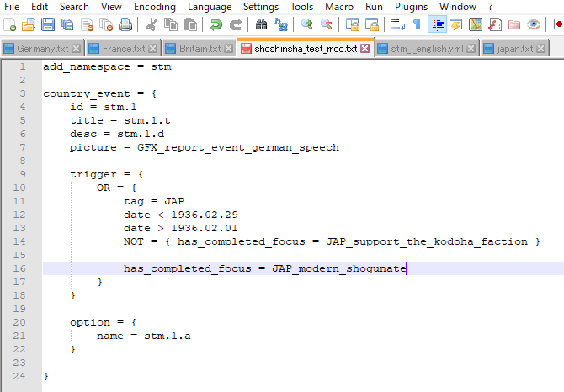The height and width of the screenshot is (392, 564).
Task: Close the japan.txt tab
Action: [x=540, y=49]
